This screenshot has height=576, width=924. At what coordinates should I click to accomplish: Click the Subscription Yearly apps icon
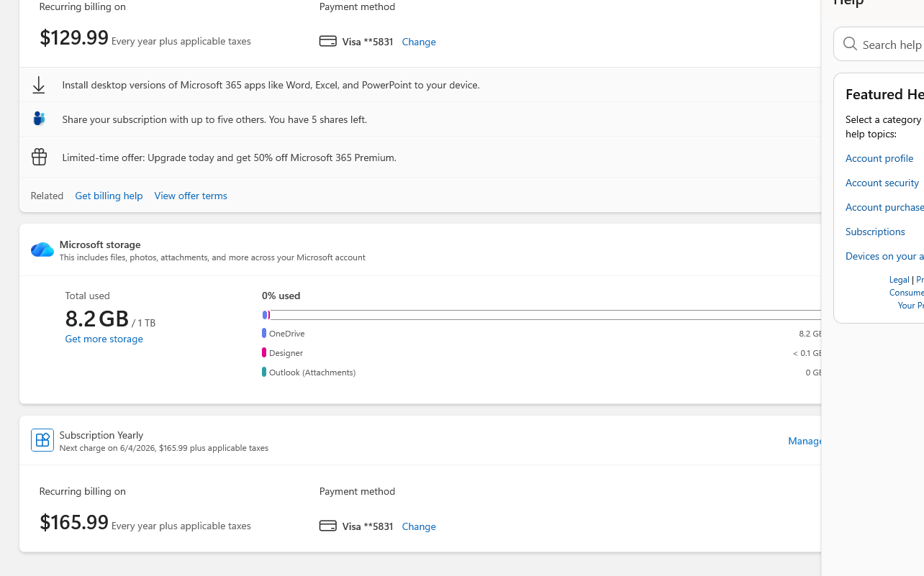(x=42, y=440)
